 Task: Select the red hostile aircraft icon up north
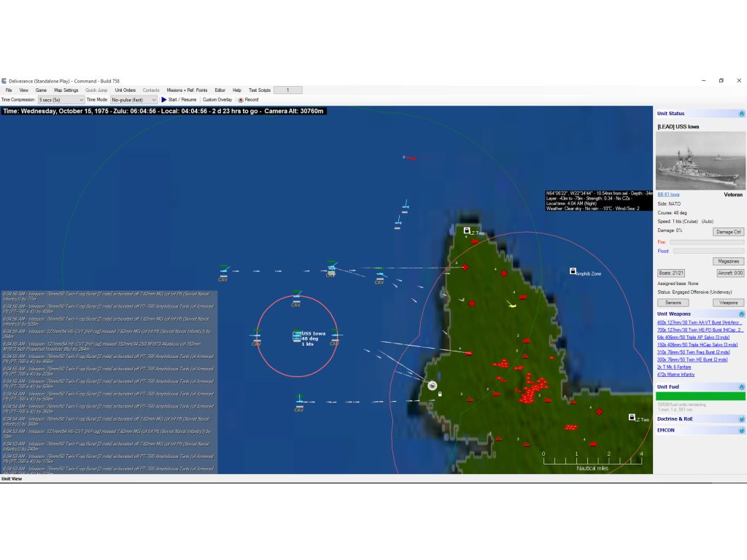(x=410, y=157)
